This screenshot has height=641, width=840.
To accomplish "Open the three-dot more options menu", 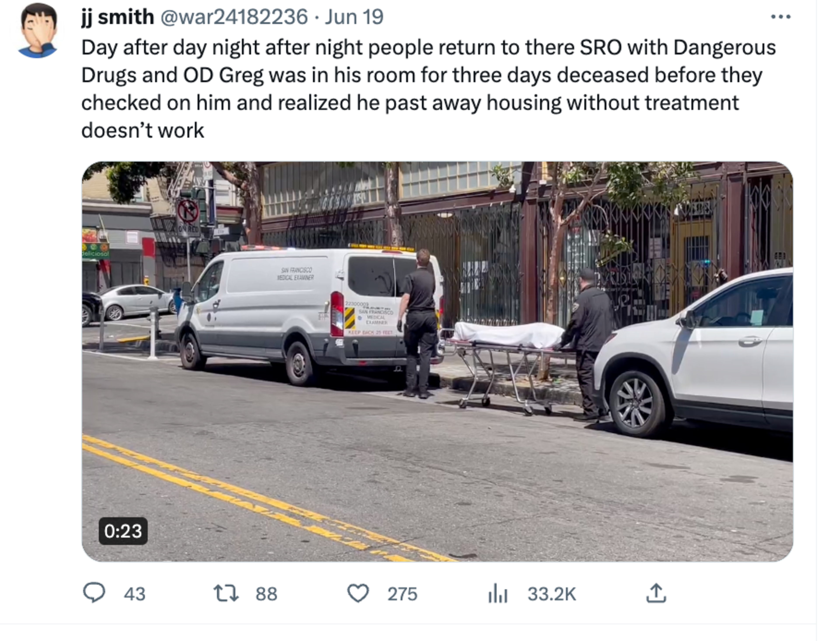I will point(780,17).
